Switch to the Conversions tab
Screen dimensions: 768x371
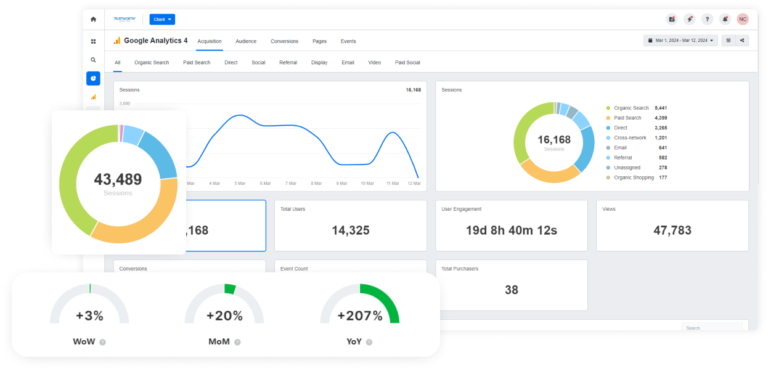284,41
